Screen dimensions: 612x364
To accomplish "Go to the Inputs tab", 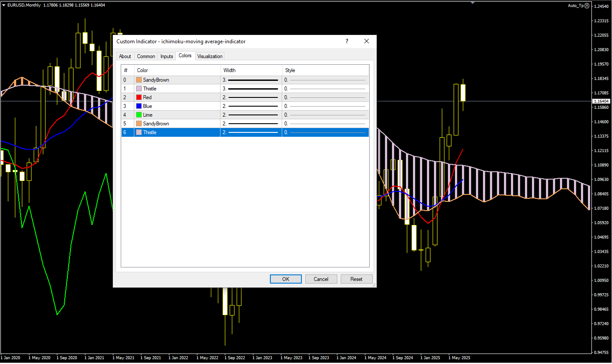I will click(x=167, y=56).
